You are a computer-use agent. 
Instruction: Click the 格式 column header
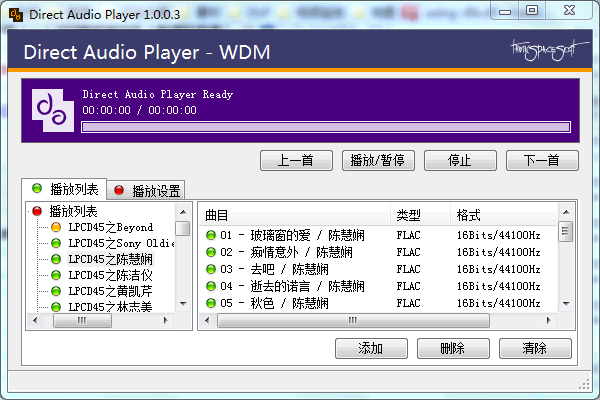click(504, 215)
